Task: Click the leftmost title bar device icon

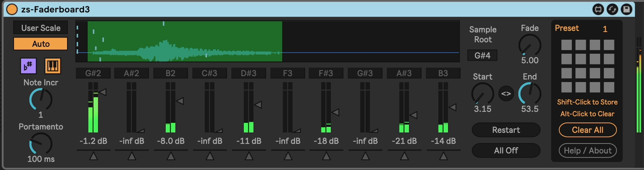Action: [x=598, y=9]
